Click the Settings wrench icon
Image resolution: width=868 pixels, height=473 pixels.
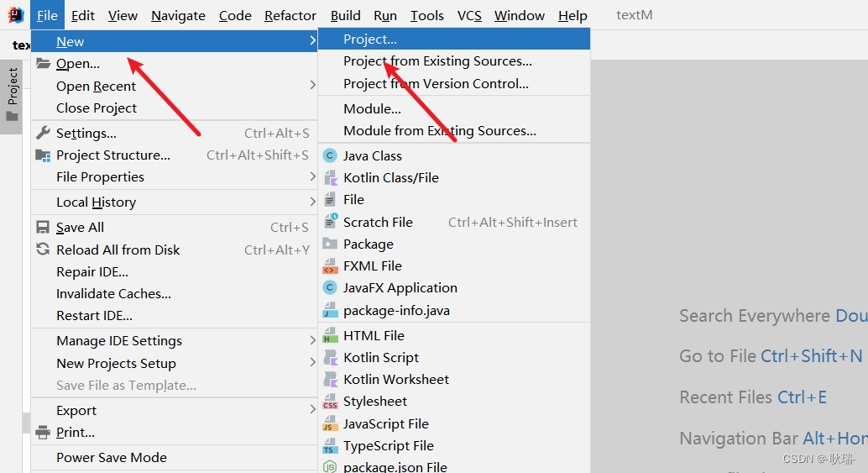tap(43, 133)
